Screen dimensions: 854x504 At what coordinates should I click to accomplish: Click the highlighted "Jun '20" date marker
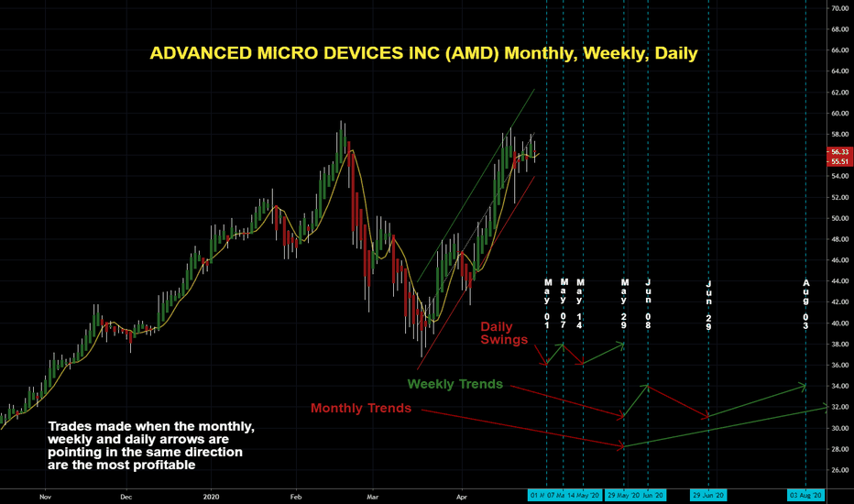(x=653, y=495)
